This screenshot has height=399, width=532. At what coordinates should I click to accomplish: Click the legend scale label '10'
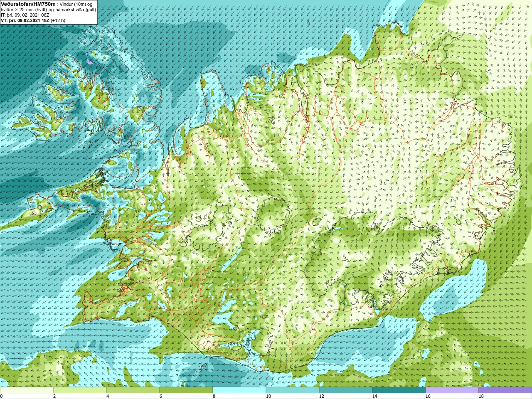point(268,396)
